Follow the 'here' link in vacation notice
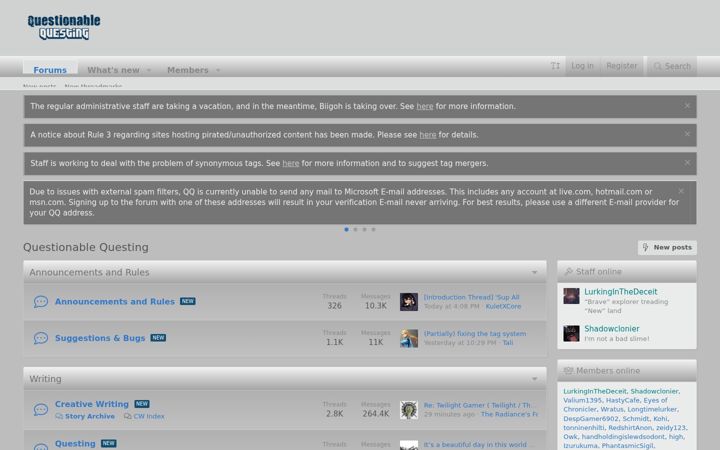The width and height of the screenshot is (720, 450). pyautogui.click(x=425, y=106)
